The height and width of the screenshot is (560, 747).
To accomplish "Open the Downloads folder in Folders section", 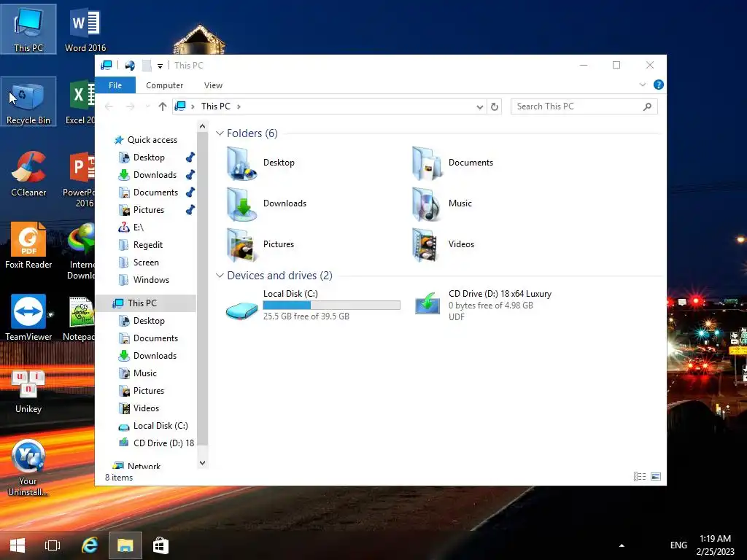I will click(267, 204).
